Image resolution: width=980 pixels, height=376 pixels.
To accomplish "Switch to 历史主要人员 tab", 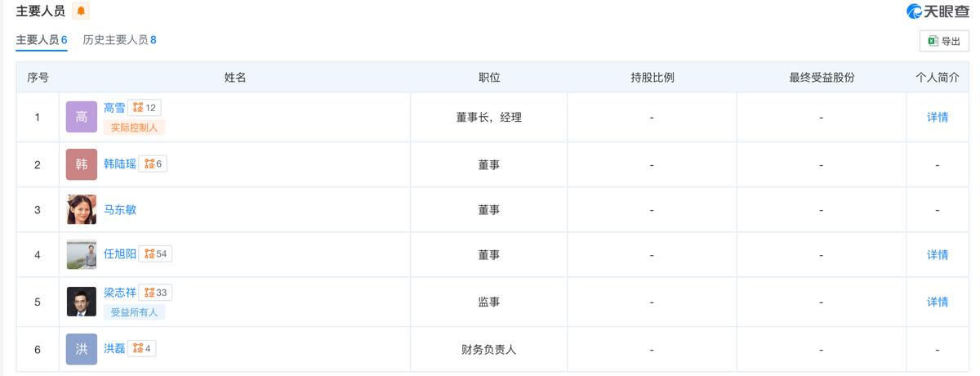I will pyautogui.click(x=119, y=39).
